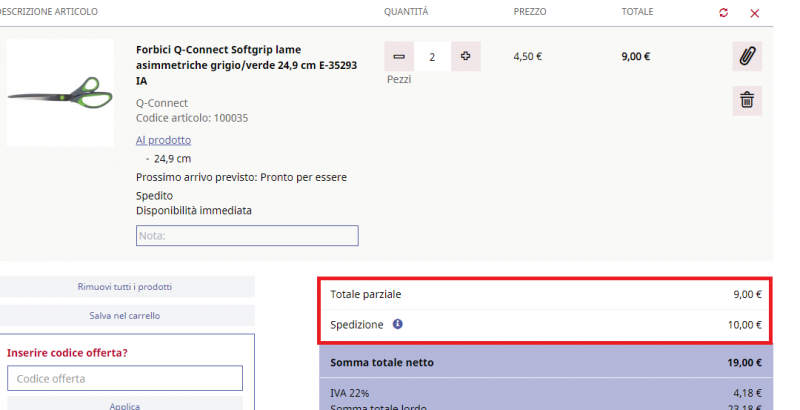Click the Applica button

(x=125, y=403)
